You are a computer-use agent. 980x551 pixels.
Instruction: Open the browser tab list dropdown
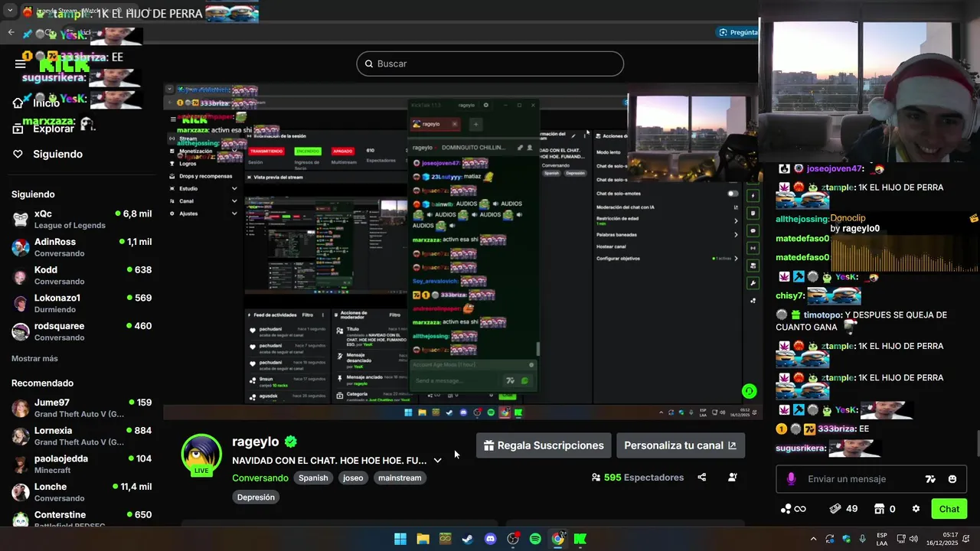pos(10,11)
